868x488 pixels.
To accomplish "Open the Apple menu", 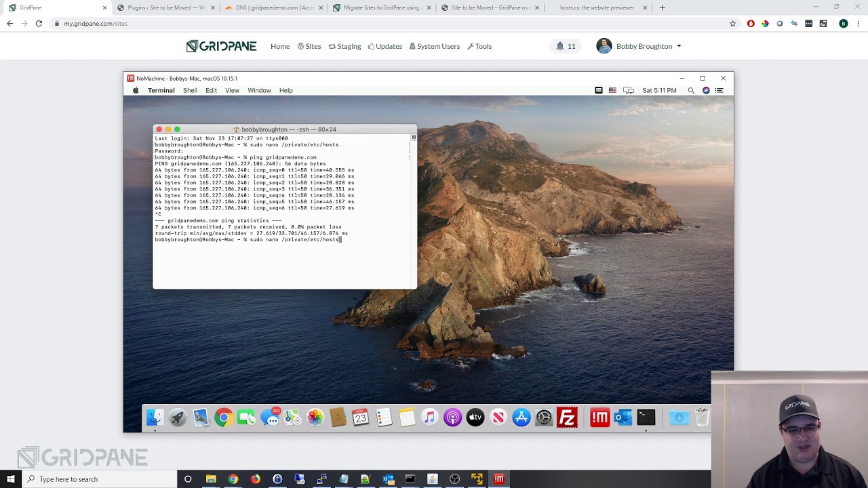I will (x=136, y=90).
